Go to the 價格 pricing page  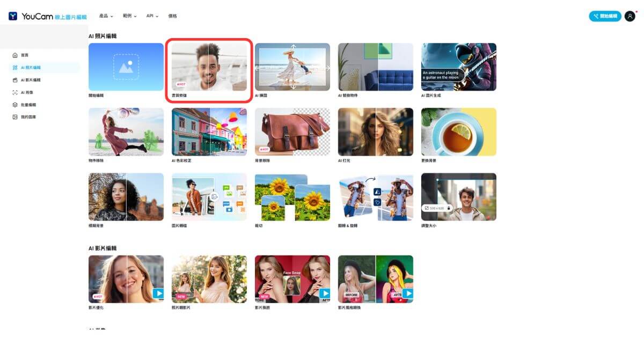[x=172, y=16]
